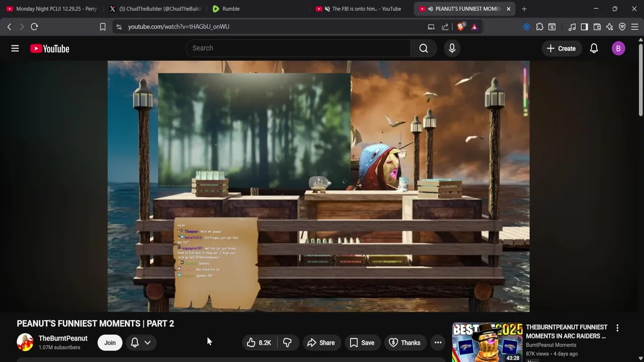Screen dimensions: 644x362
Task: Share the video
Action: pos(321,343)
